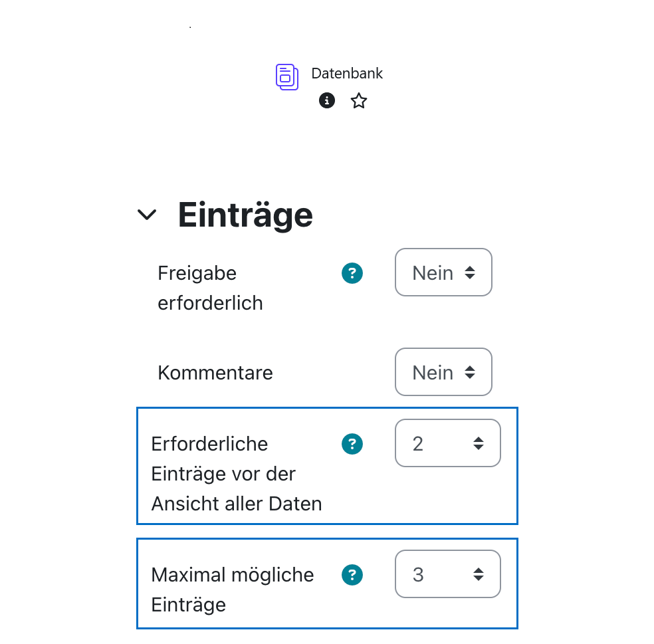Click the Datenbank title label
The image size is (654, 644).
pyautogui.click(x=347, y=73)
